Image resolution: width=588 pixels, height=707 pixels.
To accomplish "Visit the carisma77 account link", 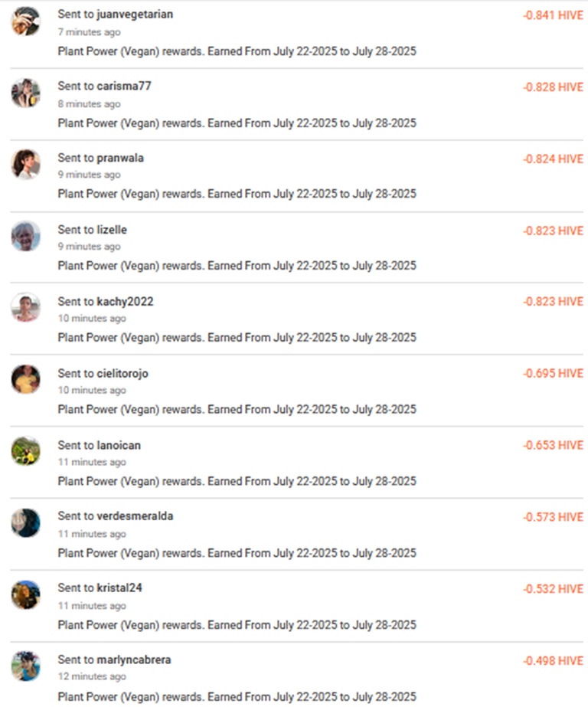I will click(124, 86).
